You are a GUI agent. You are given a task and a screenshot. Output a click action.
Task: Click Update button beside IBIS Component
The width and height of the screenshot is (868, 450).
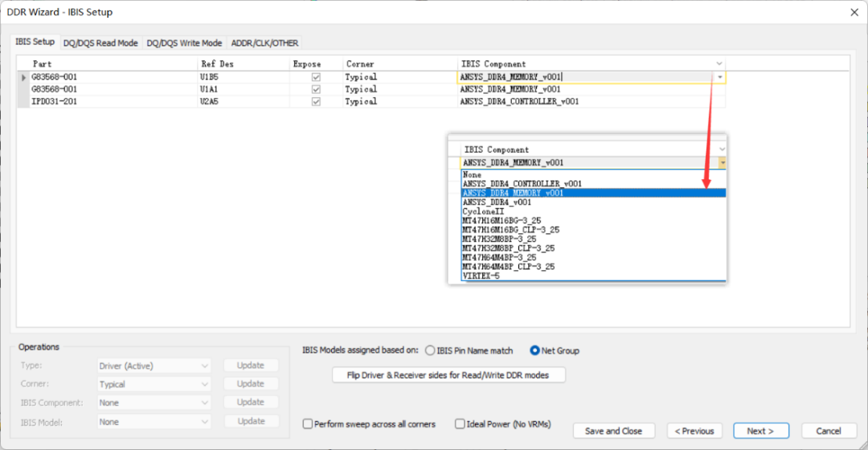[251, 403]
